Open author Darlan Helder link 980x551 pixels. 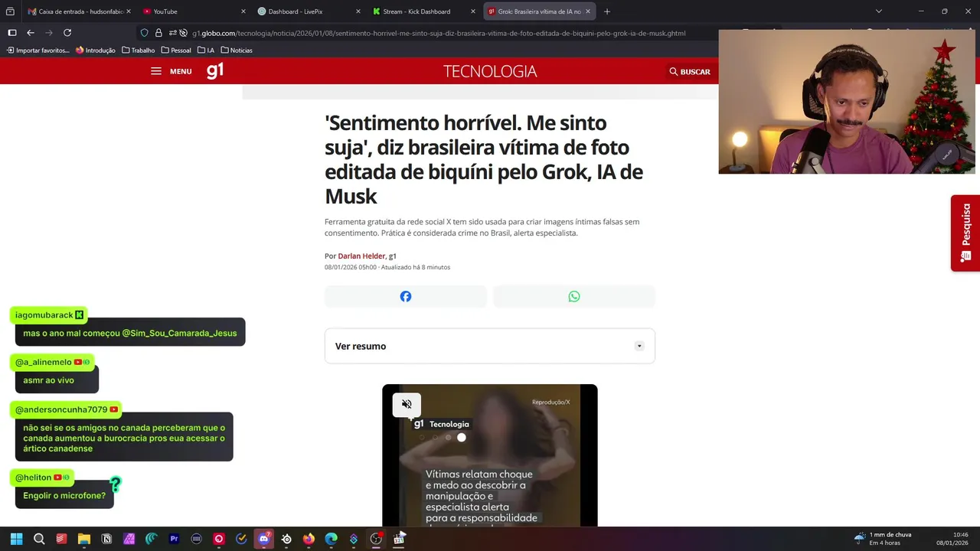pyautogui.click(x=361, y=256)
